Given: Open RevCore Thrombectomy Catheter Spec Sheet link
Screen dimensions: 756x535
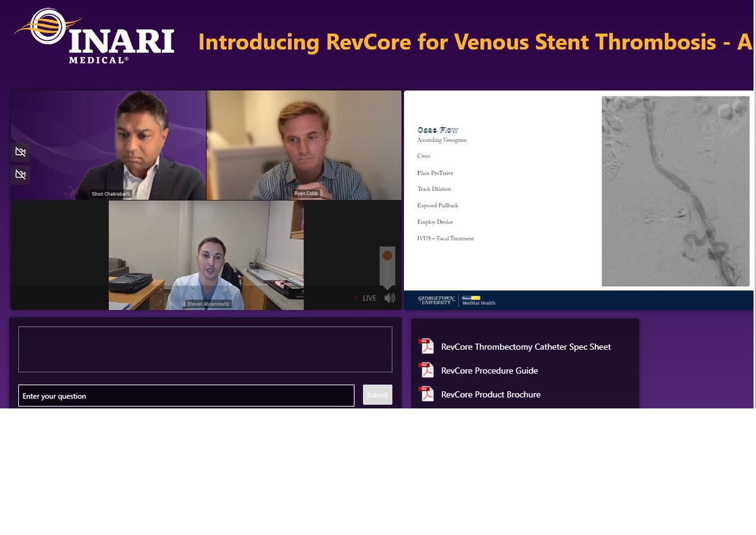Looking at the screenshot, I should click(x=526, y=347).
